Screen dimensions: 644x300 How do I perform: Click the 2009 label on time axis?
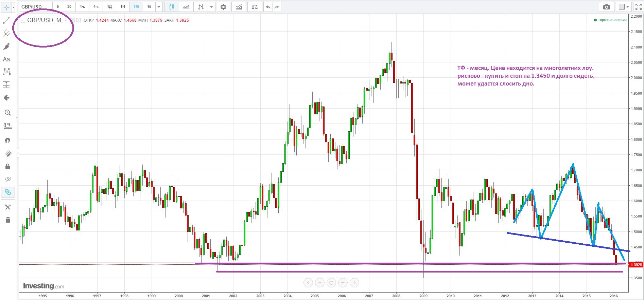tap(423, 296)
